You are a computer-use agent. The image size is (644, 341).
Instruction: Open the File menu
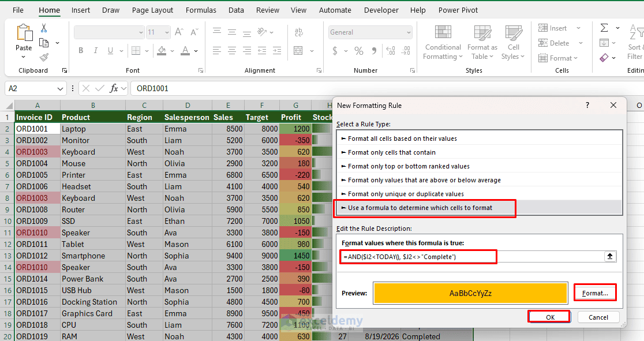18,10
